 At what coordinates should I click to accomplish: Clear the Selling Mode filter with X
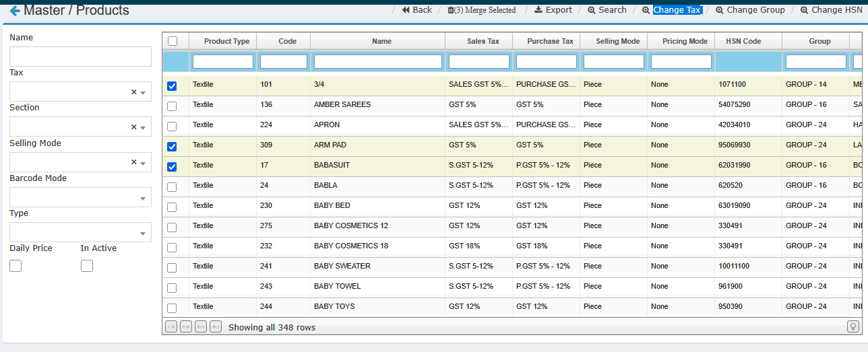[x=133, y=162]
